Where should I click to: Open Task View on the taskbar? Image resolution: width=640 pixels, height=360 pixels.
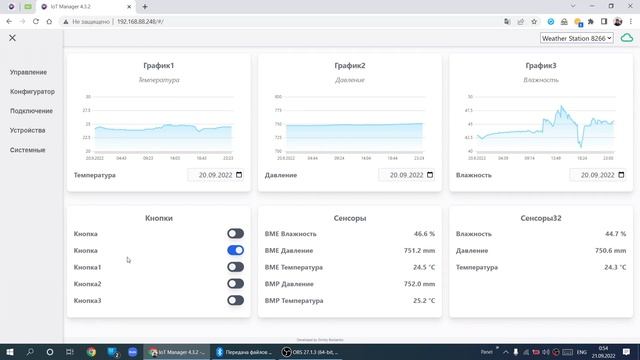point(69,352)
